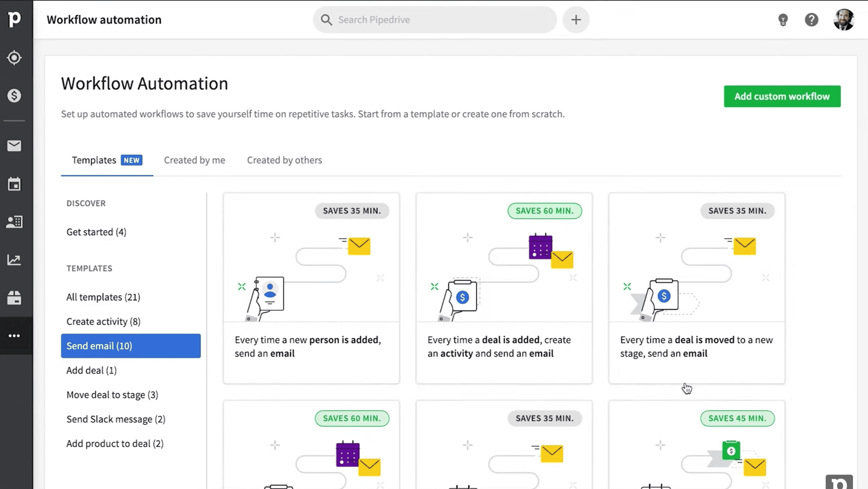Open Deals dollar icon in sidebar
This screenshot has height=489, width=868.
tap(14, 96)
